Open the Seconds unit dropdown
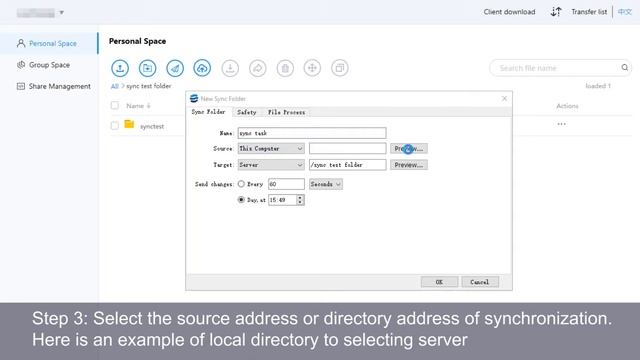This screenshot has height=360, width=640. (x=326, y=184)
